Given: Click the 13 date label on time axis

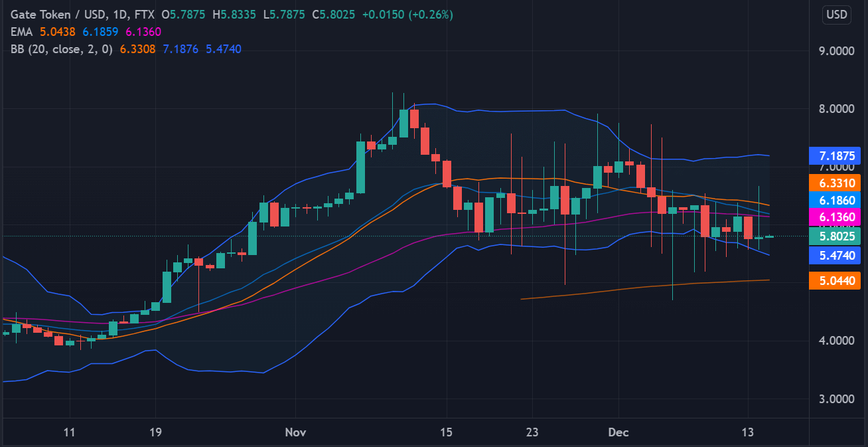Looking at the screenshot, I should click(748, 432).
